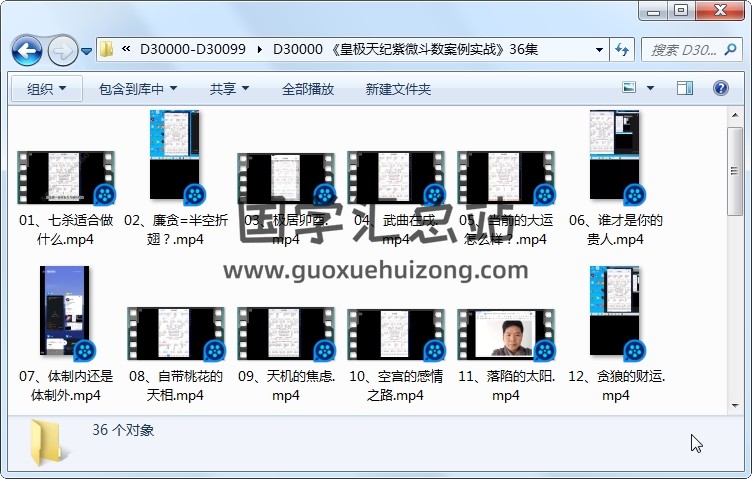Go back with the blue Back arrow
The width and height of the screenshot is (752, 479).
click(x=27, y=50)
